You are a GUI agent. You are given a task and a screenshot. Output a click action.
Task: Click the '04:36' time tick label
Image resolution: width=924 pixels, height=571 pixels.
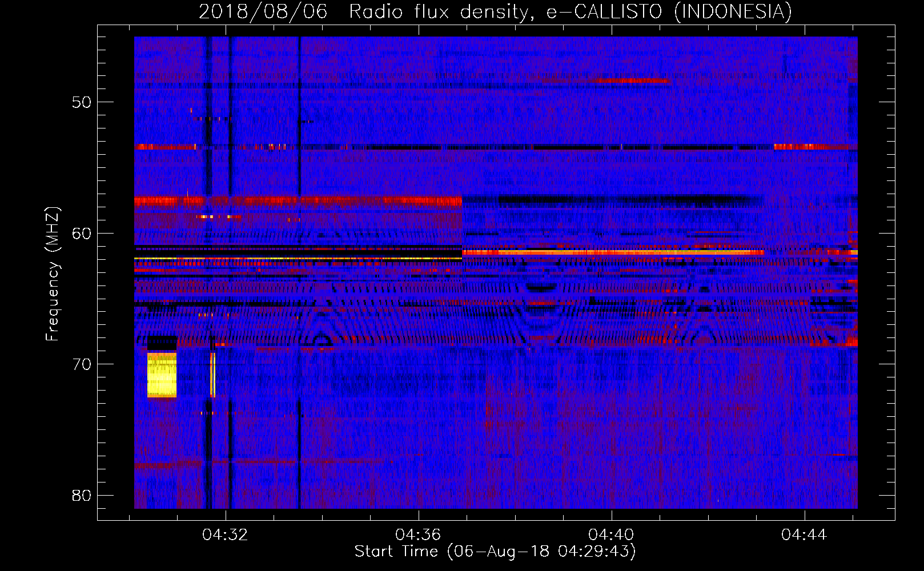(418, 535)
